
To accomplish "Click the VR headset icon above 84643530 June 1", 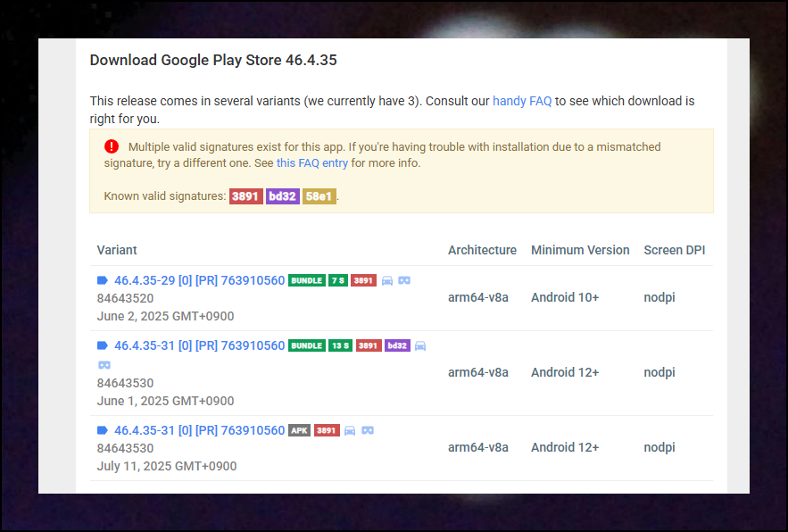I will (104, 365).
